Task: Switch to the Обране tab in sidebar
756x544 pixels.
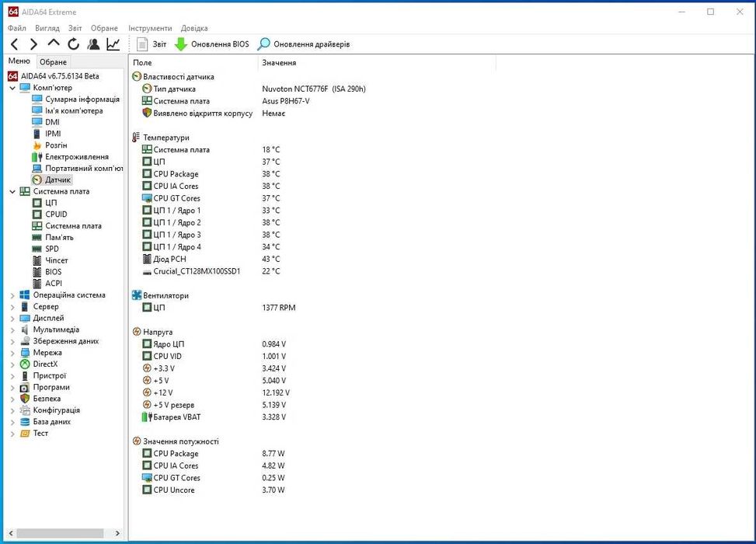Action: click(x=53, y=61)
